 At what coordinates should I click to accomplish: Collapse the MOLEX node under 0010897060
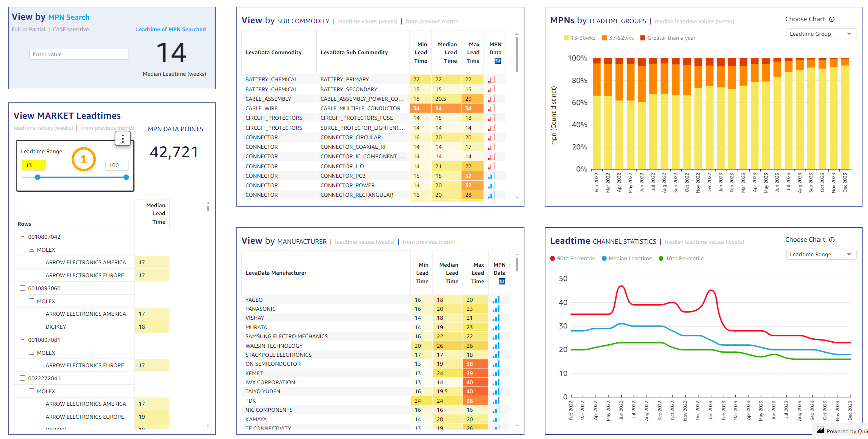31,301
